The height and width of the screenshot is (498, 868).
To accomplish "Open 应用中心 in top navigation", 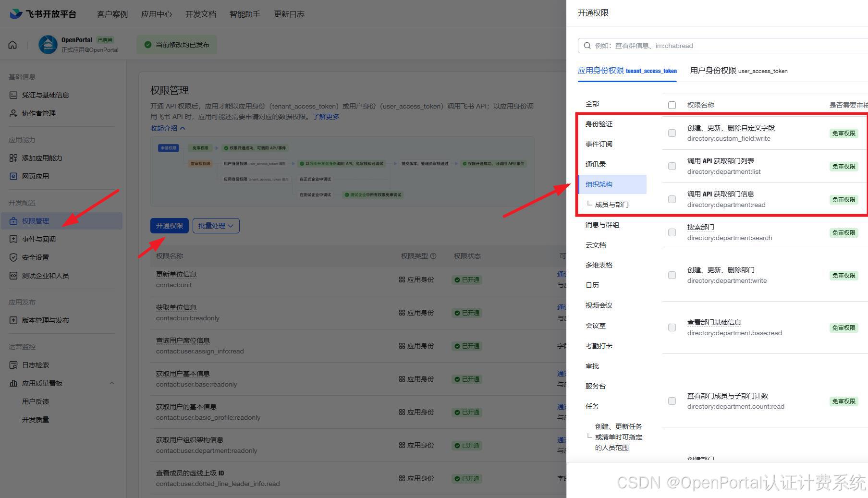I will pos(157,14).
